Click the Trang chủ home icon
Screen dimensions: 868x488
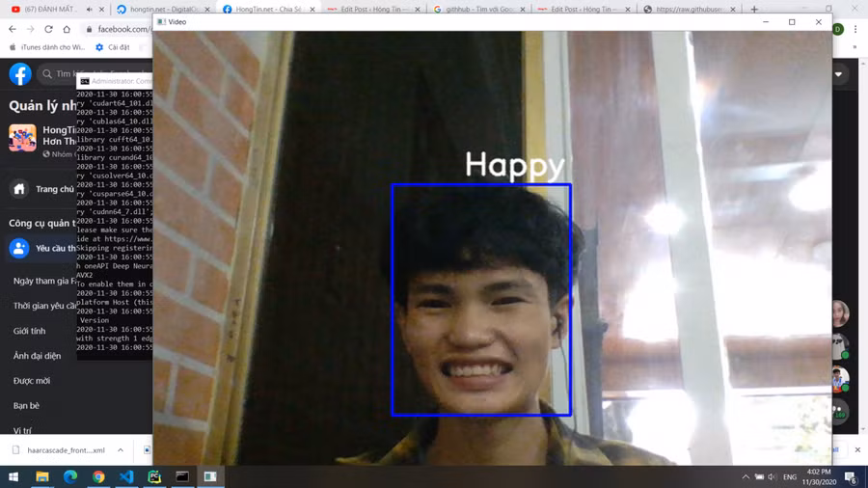pos(19,189)
